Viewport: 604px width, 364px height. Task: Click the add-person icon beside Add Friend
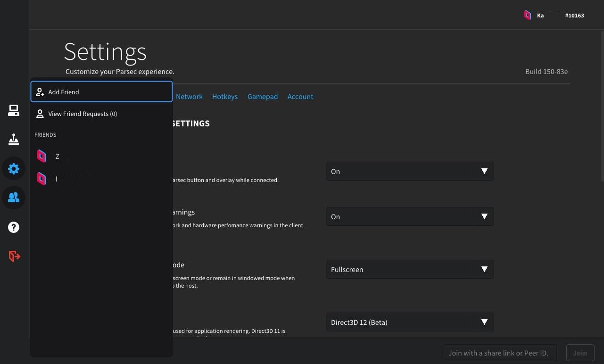coord(40,92)
